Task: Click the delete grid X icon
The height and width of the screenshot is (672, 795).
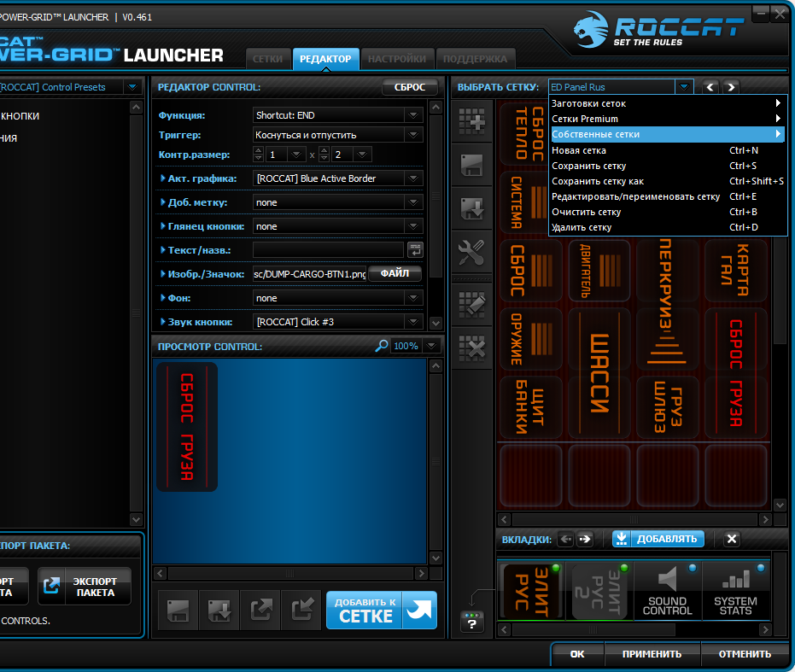Action: [471, 348]
